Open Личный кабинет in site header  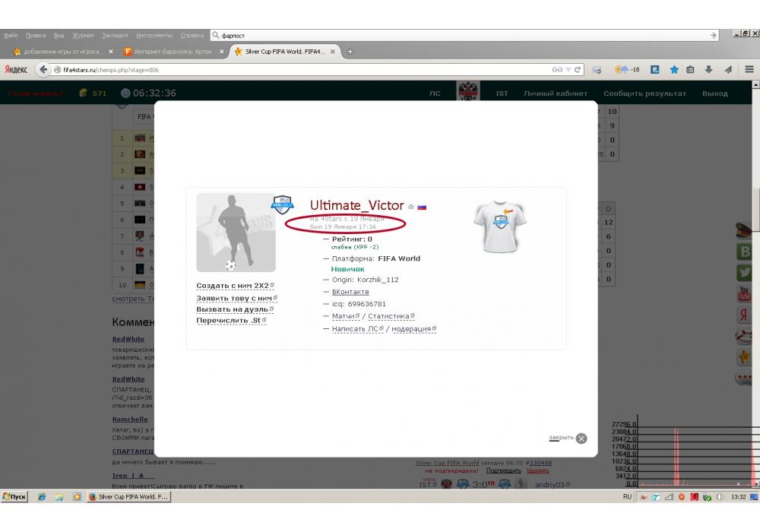tap(556, 93)
